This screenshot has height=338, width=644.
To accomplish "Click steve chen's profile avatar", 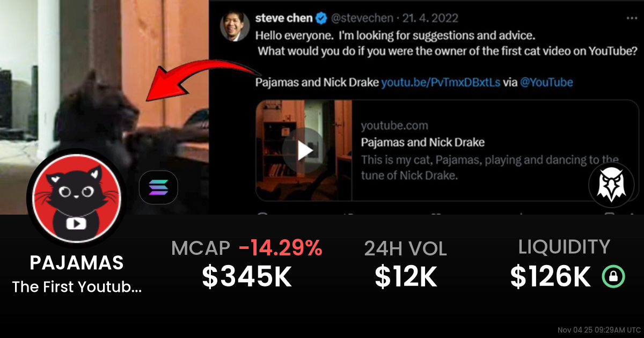I will pyautogui.click(x=235, y=26).
